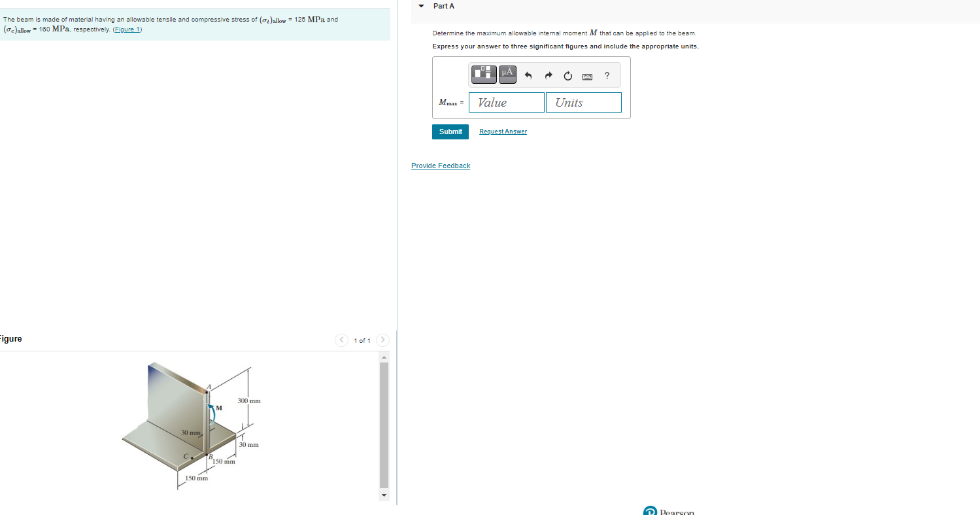980x515 pixels.
Task: Undo the last answer entry
Action: [528, 75]
